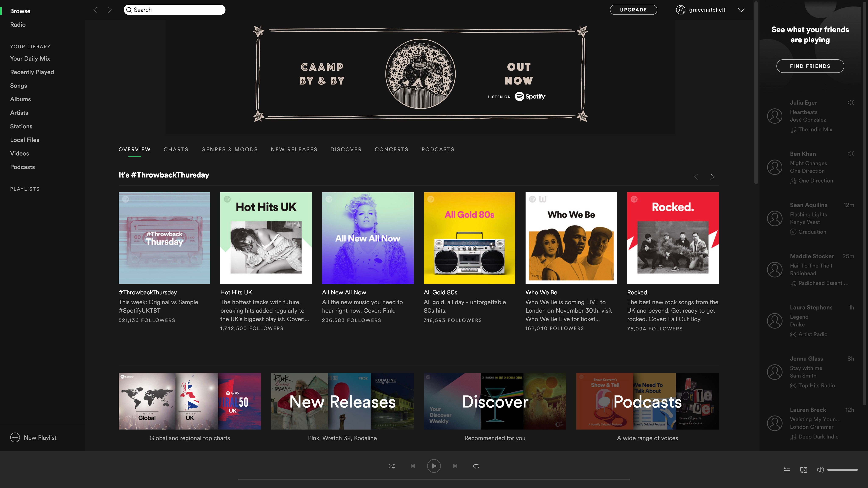This screenshot has height=488, width=868.
Task: Open Stations in the sidebar
Action: coord(21,126)
